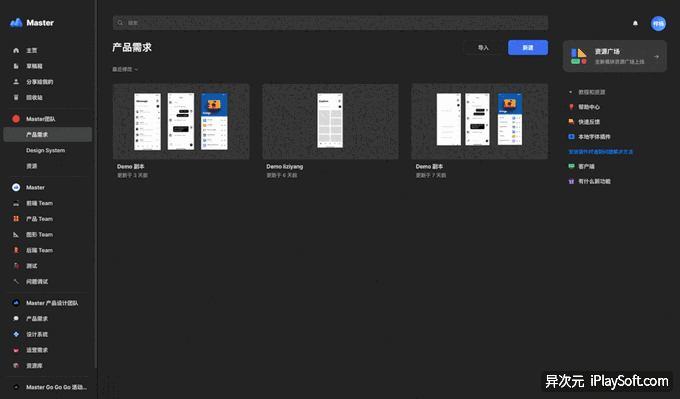Open 帮助中心 pin icon
680x399 pixels.
571,107
